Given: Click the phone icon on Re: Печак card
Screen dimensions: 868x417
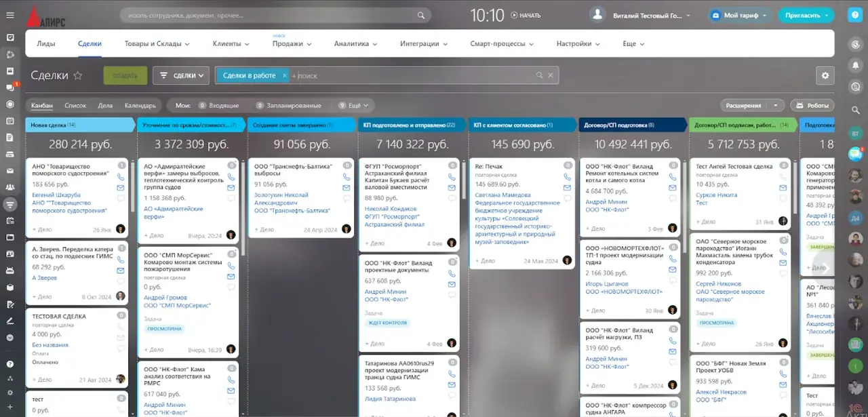Looking at the screenshot, I should point(568,176).
